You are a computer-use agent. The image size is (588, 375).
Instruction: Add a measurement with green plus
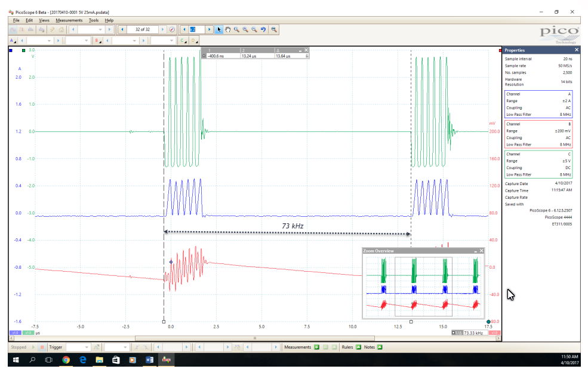tap(316, 348)
